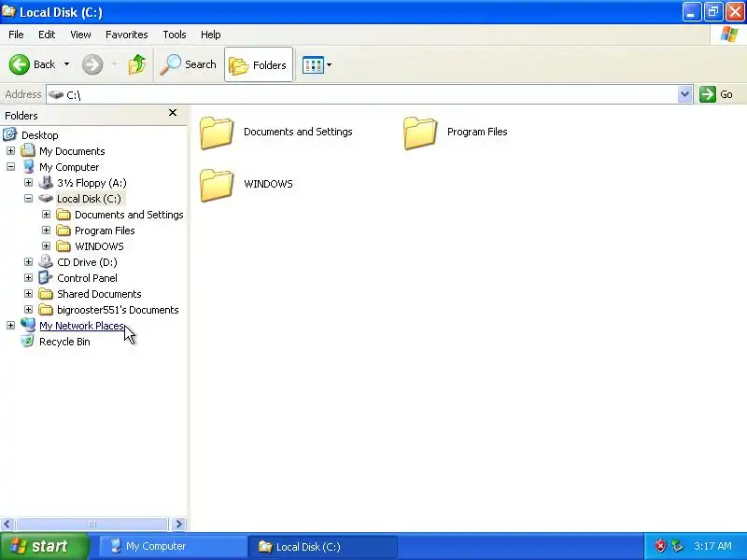Open the File menu
The height and width of the screenshot is (560, 747).
pyautogui.click(x=16, y=35)
